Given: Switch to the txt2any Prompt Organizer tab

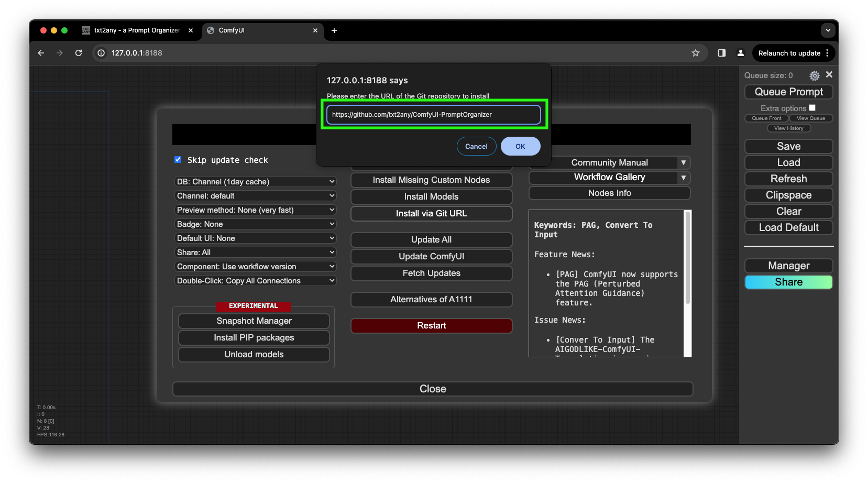Looking at the screenshot, I should 136,30.
